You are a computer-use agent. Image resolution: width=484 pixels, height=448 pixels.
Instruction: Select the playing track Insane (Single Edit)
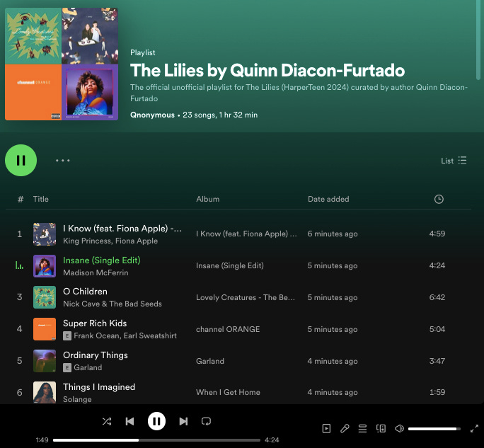tap(102, 260)
